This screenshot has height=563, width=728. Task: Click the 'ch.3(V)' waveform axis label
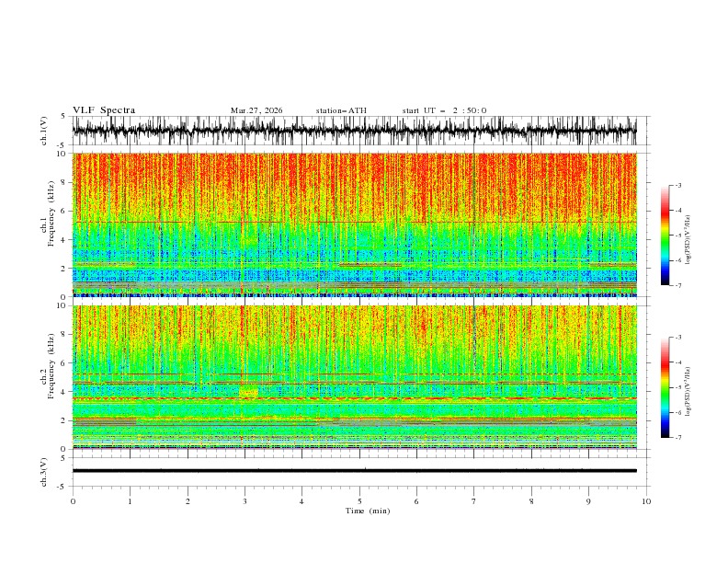tap(44, 472)
